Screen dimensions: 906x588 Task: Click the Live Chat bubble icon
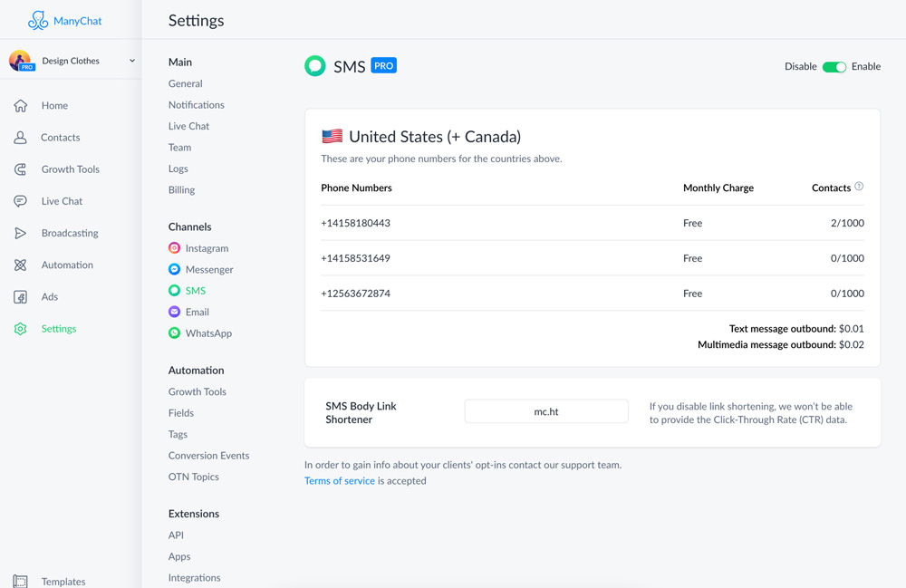point(20,201)
